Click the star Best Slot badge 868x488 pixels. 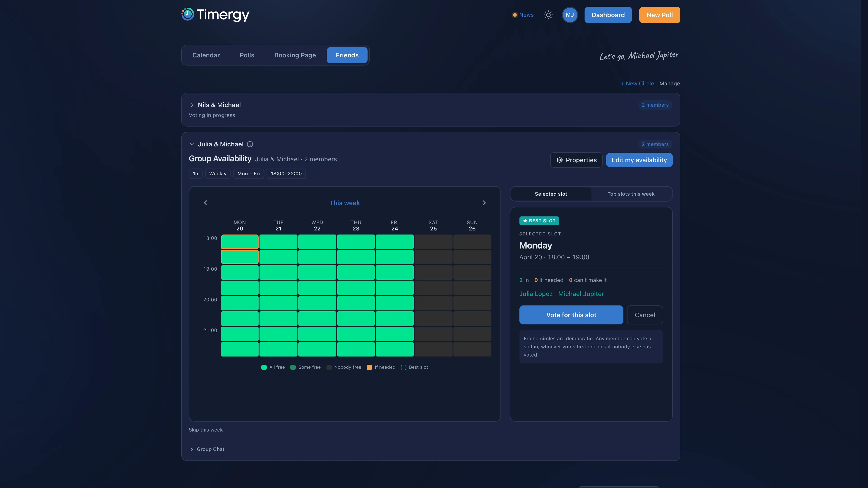(x=539, y=221)
